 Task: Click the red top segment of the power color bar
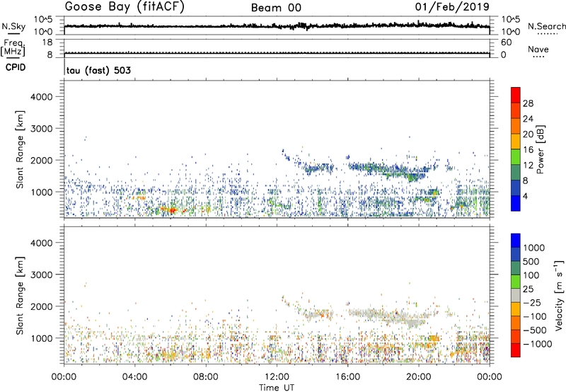(x=516, y=95)
